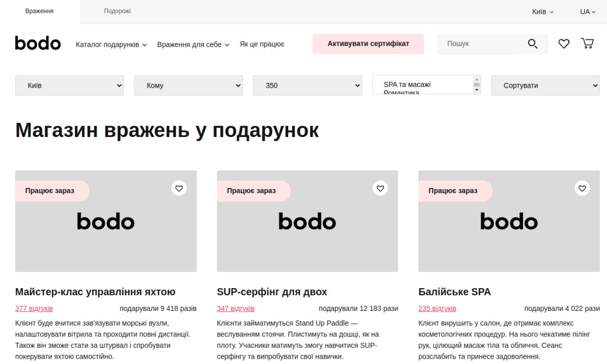Expand the Враження для себе menu
607x364 pixels.
pyautogui.click(x=193, y=45)
